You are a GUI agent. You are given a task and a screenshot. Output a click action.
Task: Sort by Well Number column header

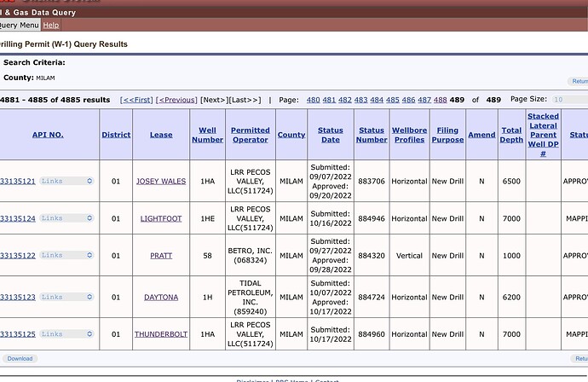click(x=207, y=135)
